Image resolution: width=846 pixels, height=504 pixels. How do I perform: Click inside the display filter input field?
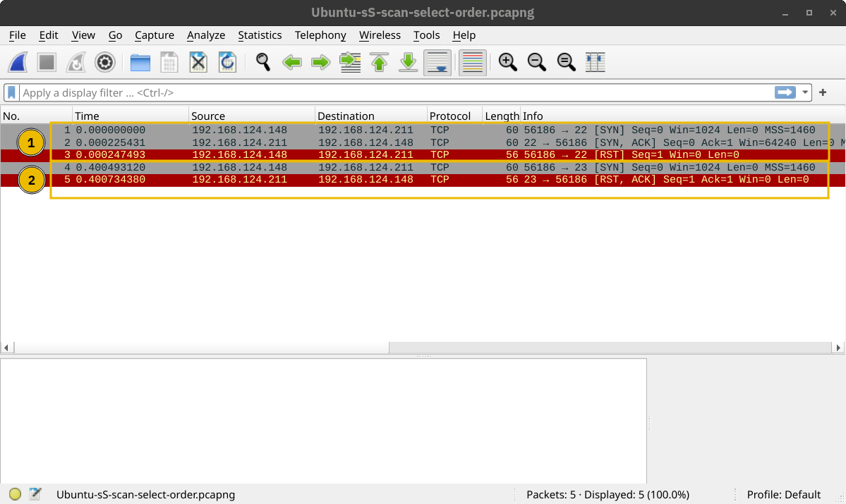click(x=353, y=92)
